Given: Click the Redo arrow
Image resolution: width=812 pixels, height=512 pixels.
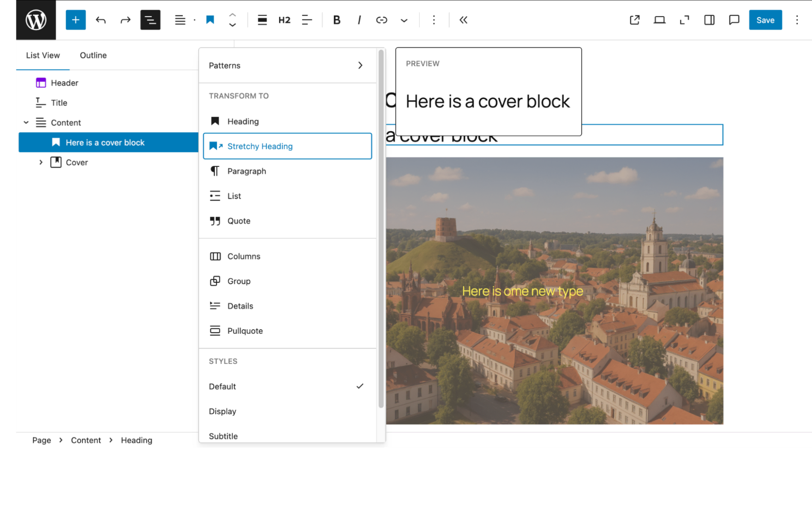Looking at the screenshot, I should tap(125, 20).
